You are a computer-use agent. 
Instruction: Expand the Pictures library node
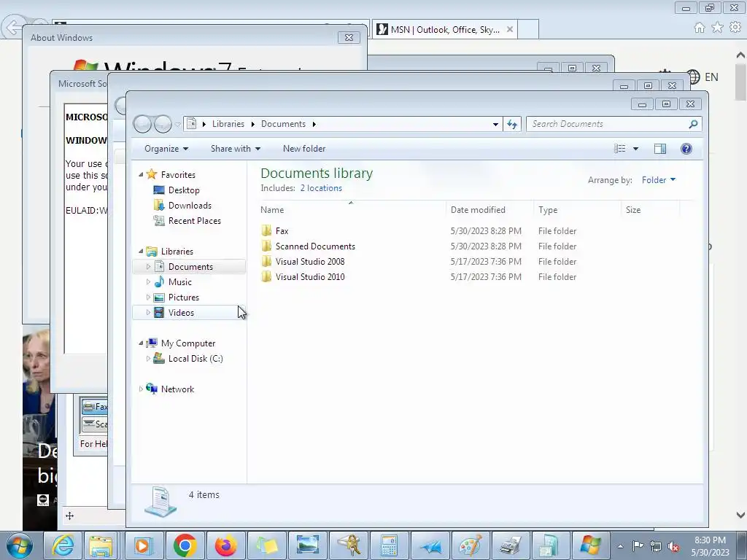coord(148,297)
